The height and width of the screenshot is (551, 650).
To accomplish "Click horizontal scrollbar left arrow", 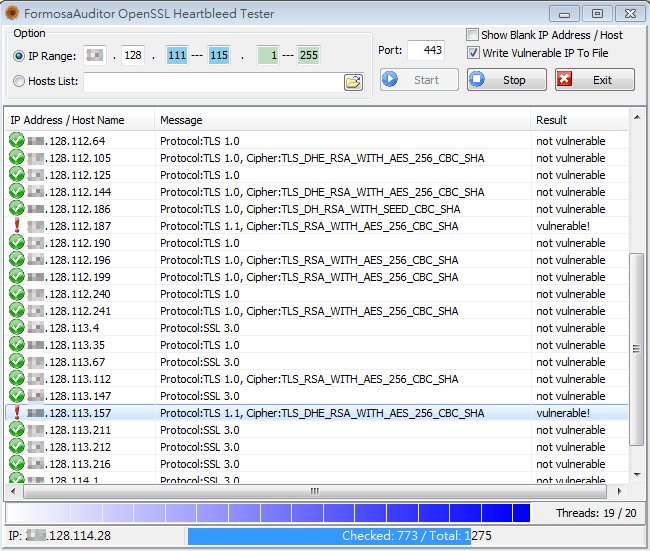I will (x=13, y=491).
